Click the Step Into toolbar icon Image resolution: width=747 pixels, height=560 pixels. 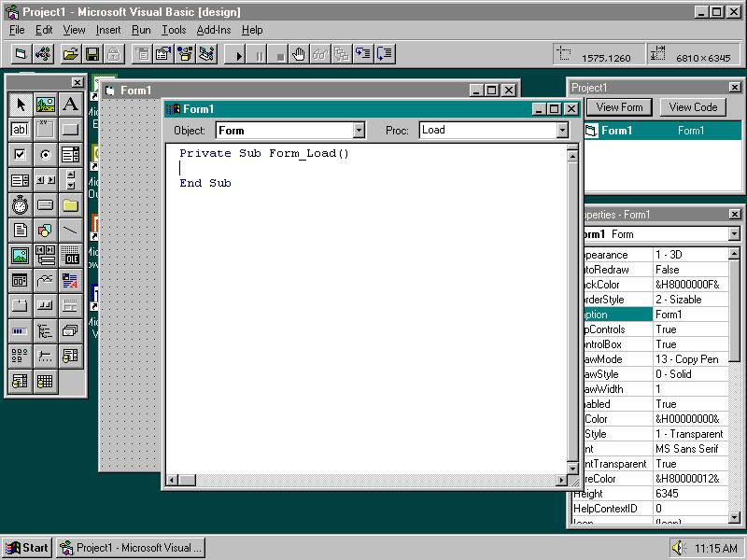pyautogui.click(x=363, y=54)
